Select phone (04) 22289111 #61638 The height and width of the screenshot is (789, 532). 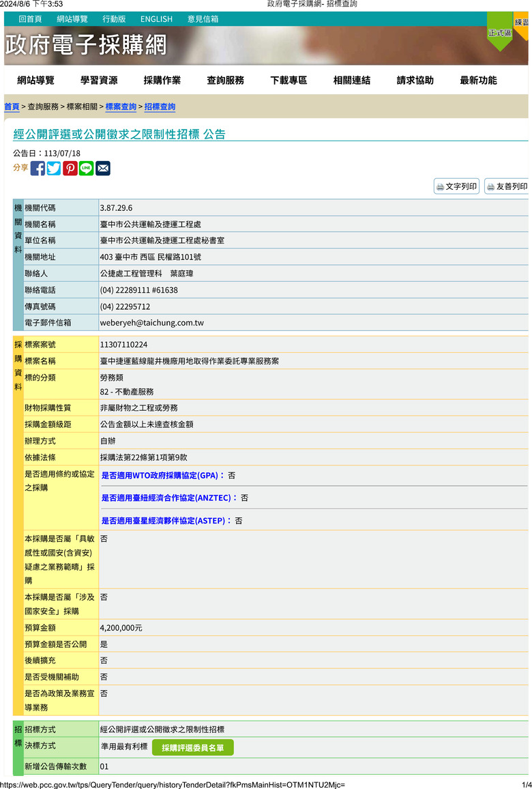coord(138,290)
